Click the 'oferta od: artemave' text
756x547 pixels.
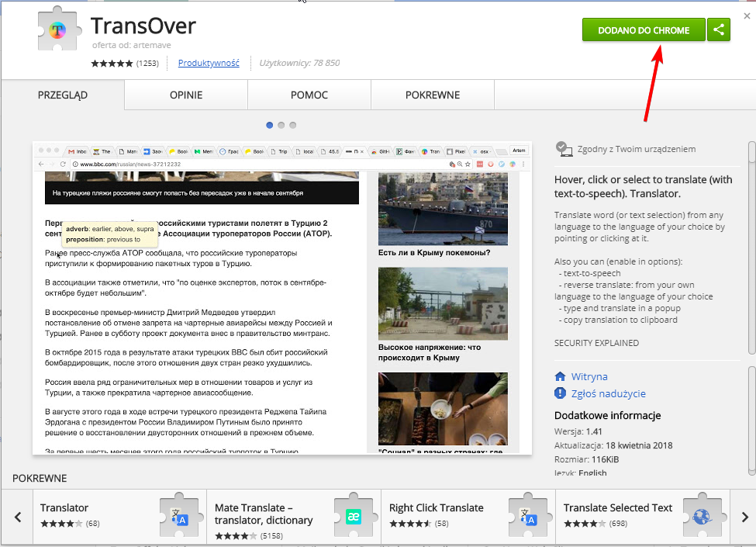click(131, 45)
